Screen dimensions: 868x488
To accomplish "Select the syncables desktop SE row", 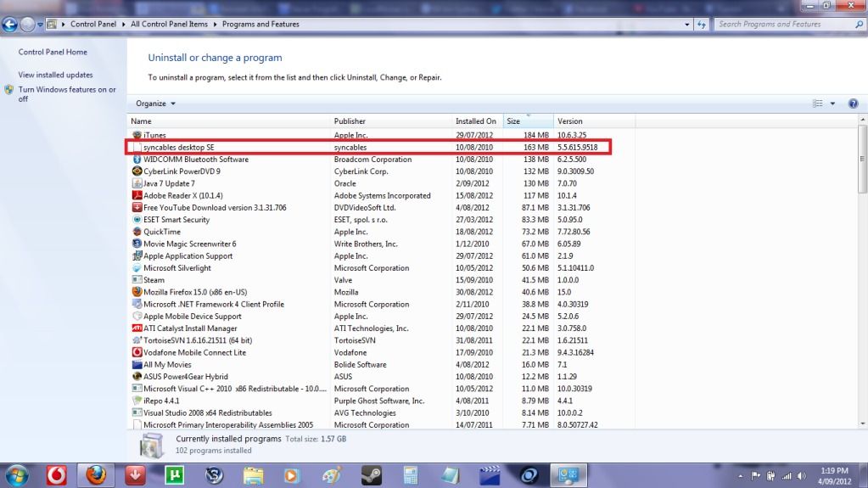I will click(369, 148).
